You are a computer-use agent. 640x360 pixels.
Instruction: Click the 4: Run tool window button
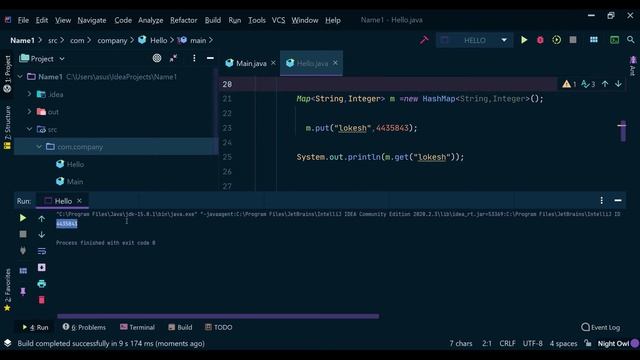click(x=35, y=327)
